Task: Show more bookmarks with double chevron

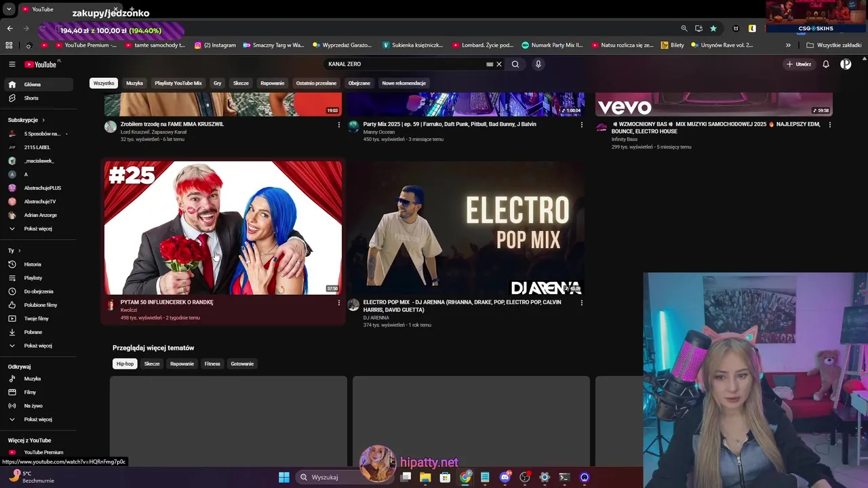Action: [788, 45]
